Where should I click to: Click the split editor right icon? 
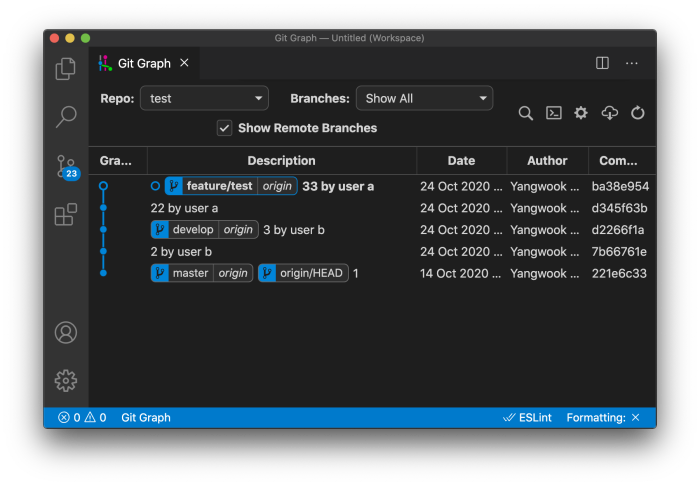coord(602,63)
